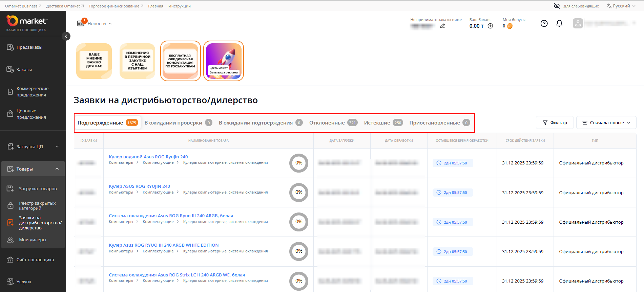Click the Коммерческие предложения sidebar icon
The image size is (644, 292).
(10, 92)
